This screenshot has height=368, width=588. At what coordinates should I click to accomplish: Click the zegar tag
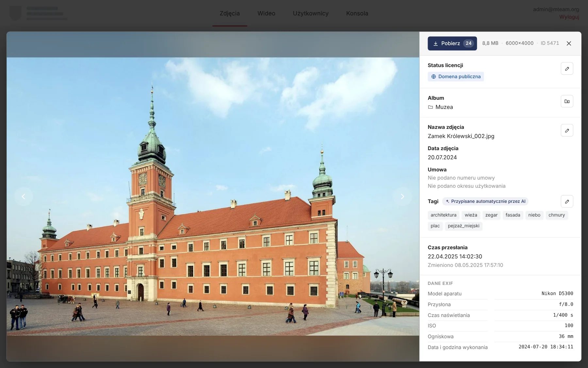(491, 215)
